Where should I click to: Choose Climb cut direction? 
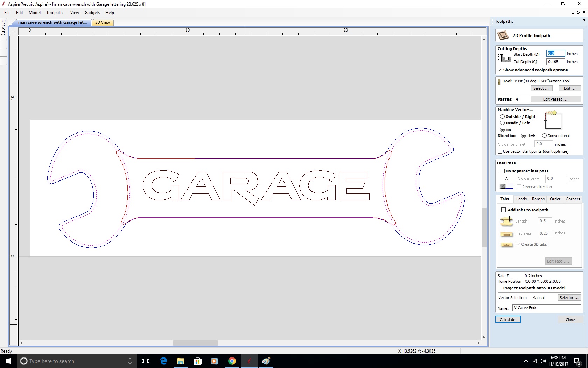pyautogui.click(x=523, y=136)
